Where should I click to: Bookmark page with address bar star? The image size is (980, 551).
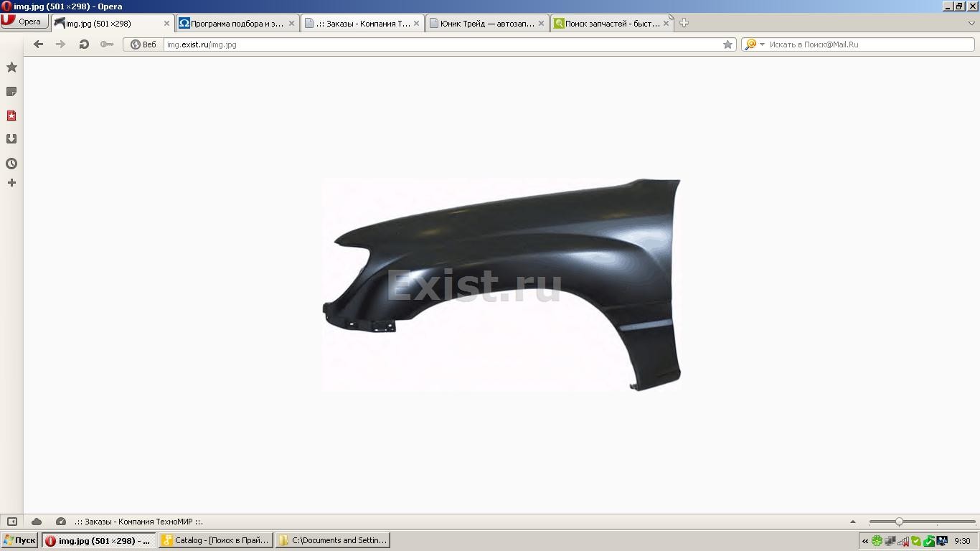[x=727, y=44]
